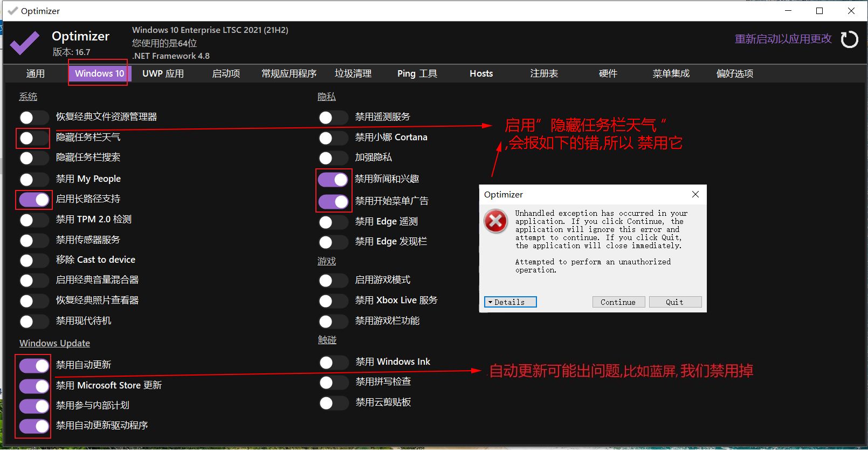Image resolution: width=868 pixels, height=450 pixels.
Task: Click the circular restart icon
Action: pyautogui.click(x=849, y=39)
